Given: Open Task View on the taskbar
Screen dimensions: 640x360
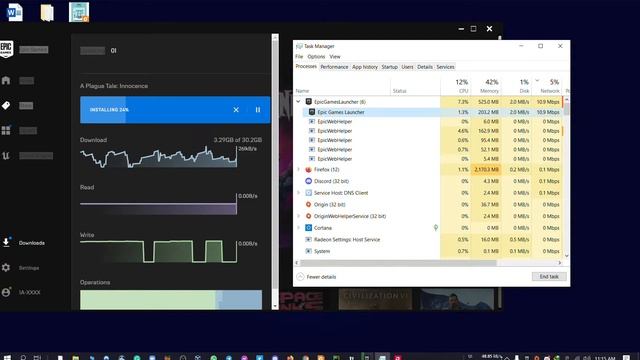Looking at the screenshot, I should point(38,357).
